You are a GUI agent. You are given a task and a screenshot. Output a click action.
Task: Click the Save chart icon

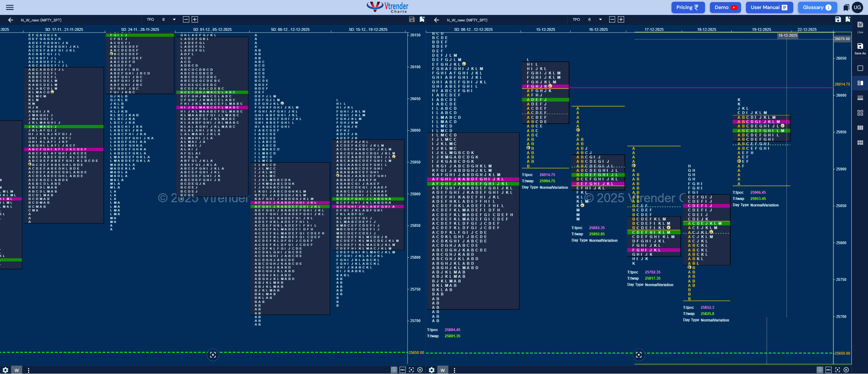pyautogui.click(x=412, y=20)
